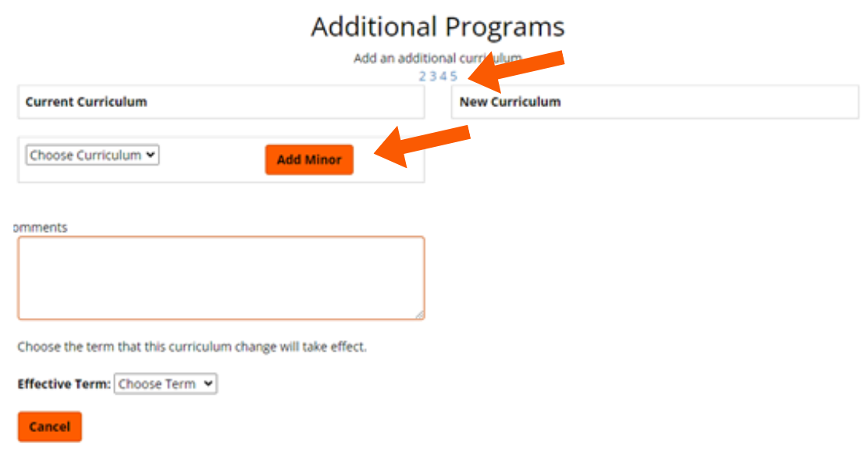Screen dimensions: 868x454
Task: Choose a term for the curriculum change
Action: click(165, 384)
